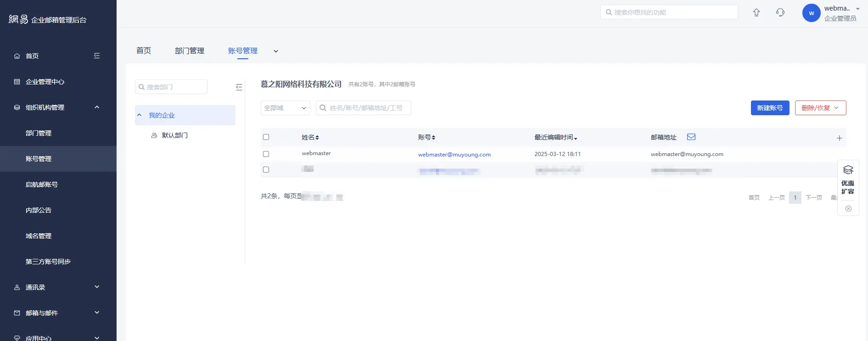Viewport: 868px width, 341px height.
Task: Click the webmaster user avatar
Action: coord(811,13)
